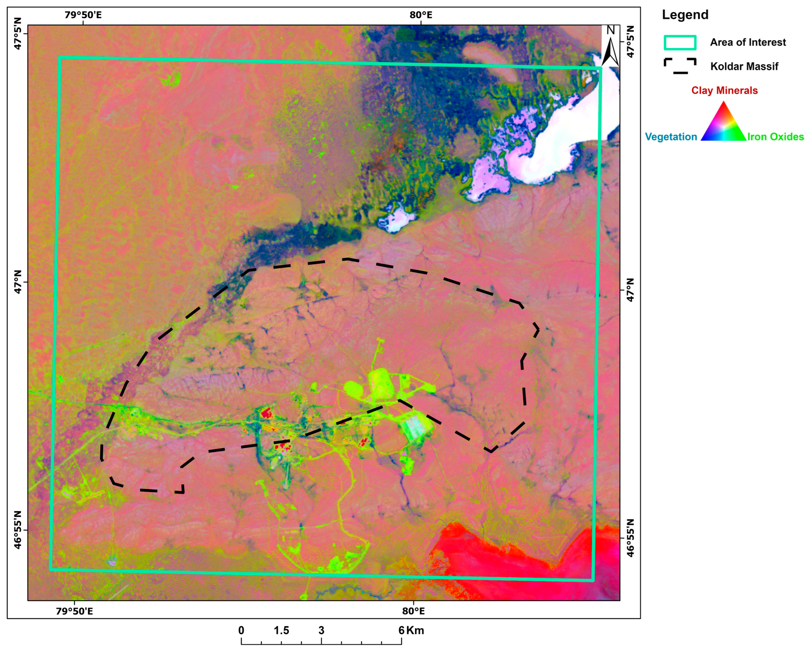The width and height of the screenshot is (812, 652).
Task: Select the Iron Oxides legend label
Action: coord(775,137)
